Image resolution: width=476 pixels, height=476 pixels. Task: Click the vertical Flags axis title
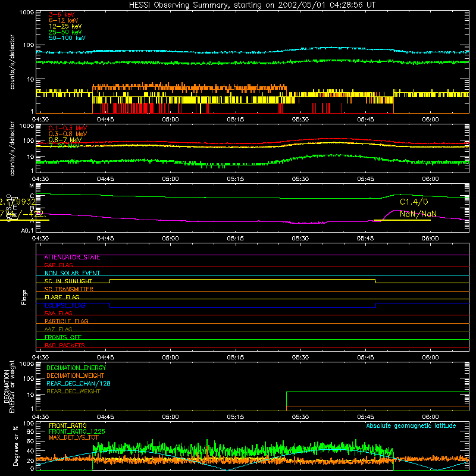tap(24, 297)
